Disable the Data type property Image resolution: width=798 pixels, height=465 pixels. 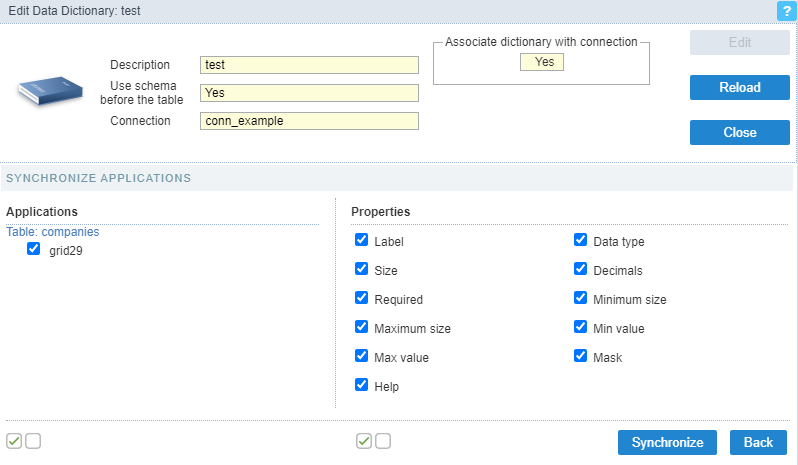pyautogui.click(x=580, y=240)
